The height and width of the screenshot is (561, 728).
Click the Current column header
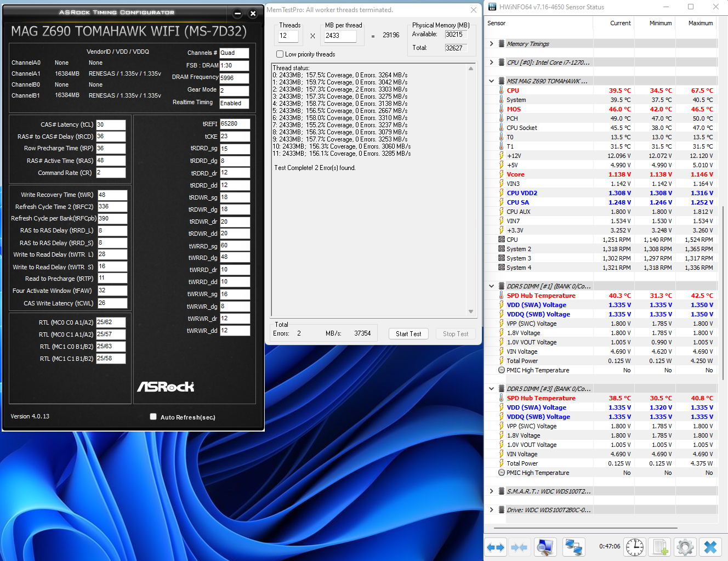point(613,23)
